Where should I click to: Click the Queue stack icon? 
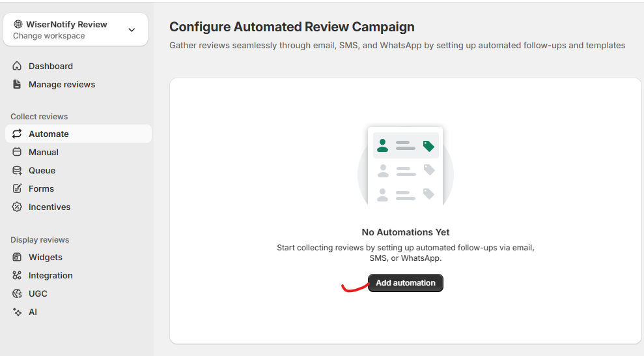click(x=18, y=170)
